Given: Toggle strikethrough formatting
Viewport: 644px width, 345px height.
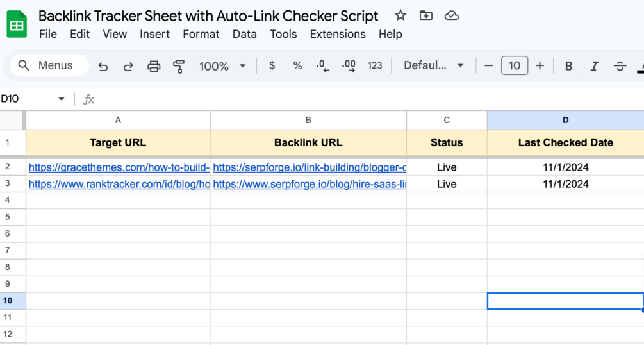Looking at the screenshot, I should [x=620, y=65].
